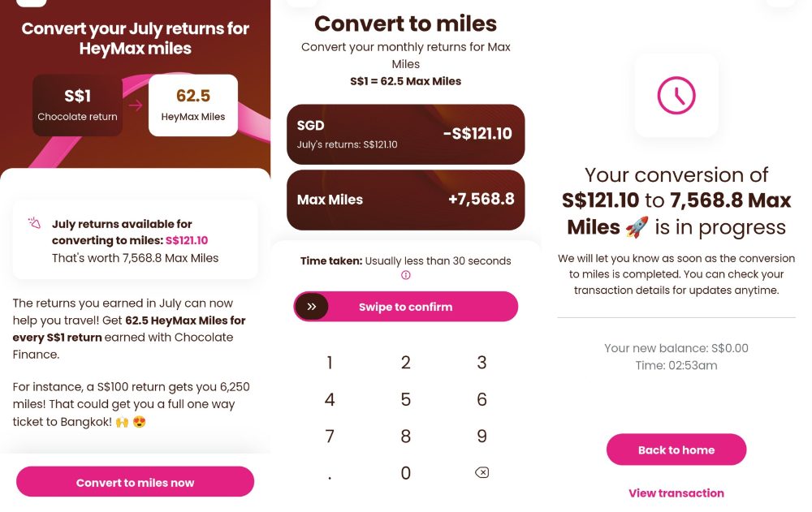The image size is (812, 512).
Task: Tap keypad digit 5
Action: pyautogui.click(x=405, y=399)
